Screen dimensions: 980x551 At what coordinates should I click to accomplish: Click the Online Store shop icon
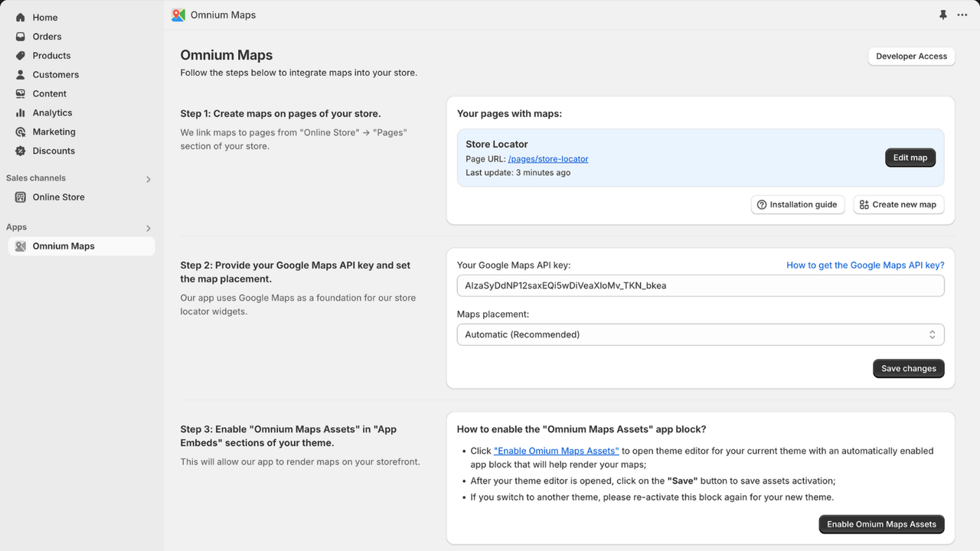[21, 197]
